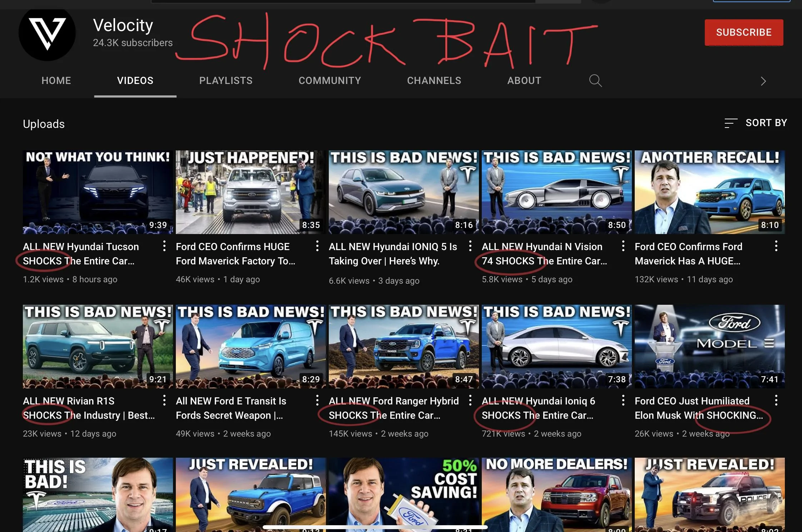Open 'ALL NEW Hyundai Tucson SHOCKS' video title
Image resolution: width=802 pixels, height=532 pixels.
pos(81,254)
